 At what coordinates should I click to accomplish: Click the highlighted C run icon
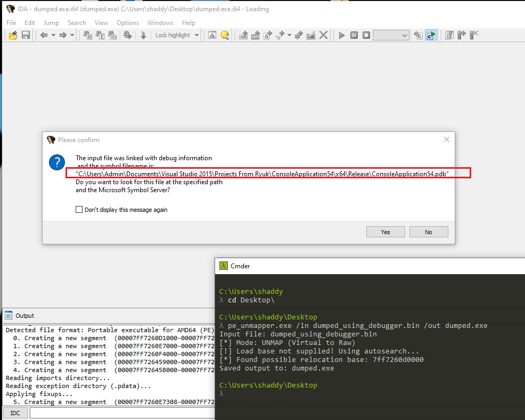[431, 35]
